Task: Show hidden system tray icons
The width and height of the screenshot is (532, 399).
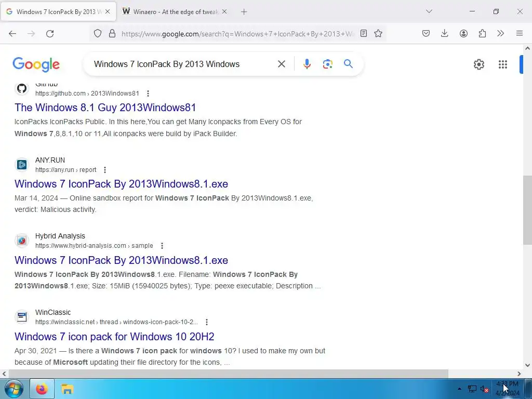Action: tap(459, 389)
